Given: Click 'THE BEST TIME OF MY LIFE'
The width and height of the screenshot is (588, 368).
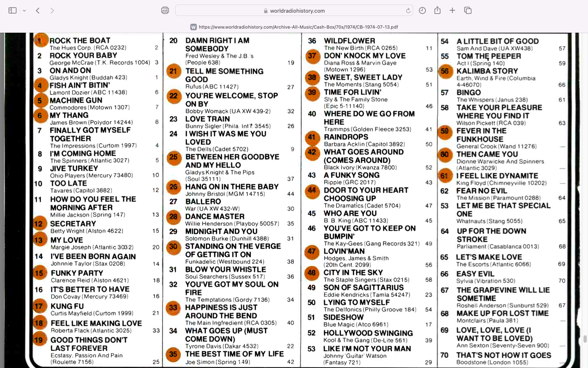Looking at the screenshot, I should [x=234, y=354].
